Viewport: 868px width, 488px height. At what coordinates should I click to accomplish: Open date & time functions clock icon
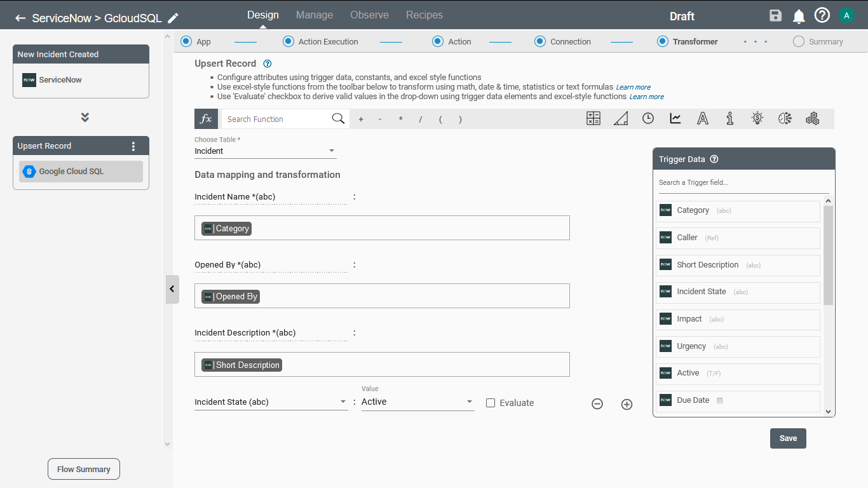[648, 118]
